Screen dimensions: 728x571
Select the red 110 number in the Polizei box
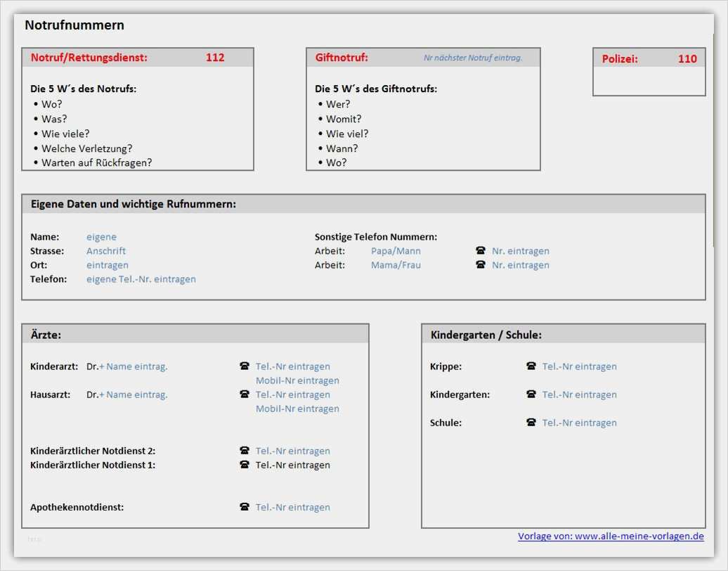[687, 59]
